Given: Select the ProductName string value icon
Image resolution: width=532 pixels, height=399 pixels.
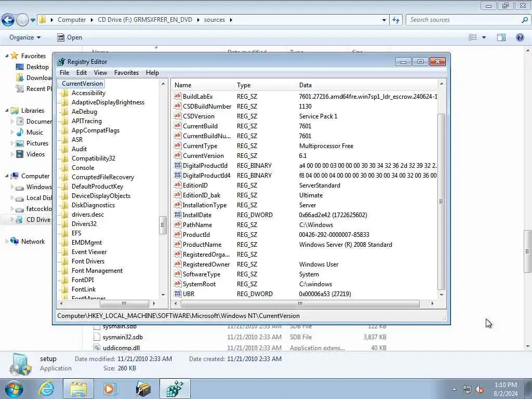Looking at the screenshot, I should point(178,244).
